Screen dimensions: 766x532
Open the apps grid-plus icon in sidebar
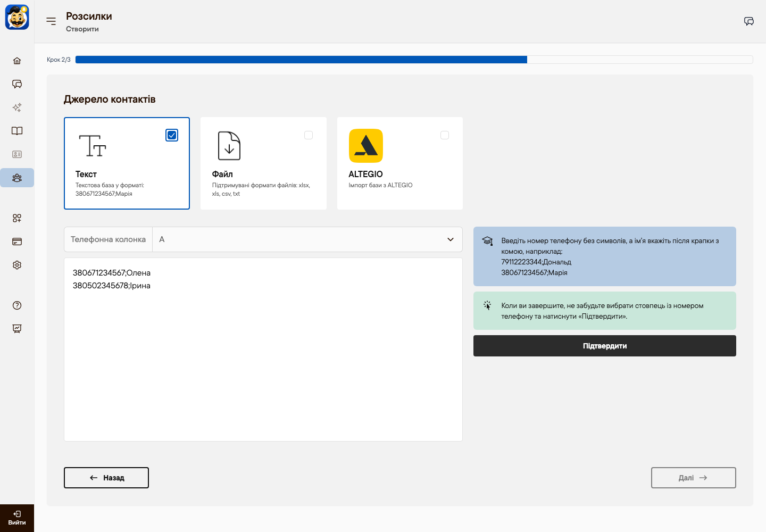point(17,218)
